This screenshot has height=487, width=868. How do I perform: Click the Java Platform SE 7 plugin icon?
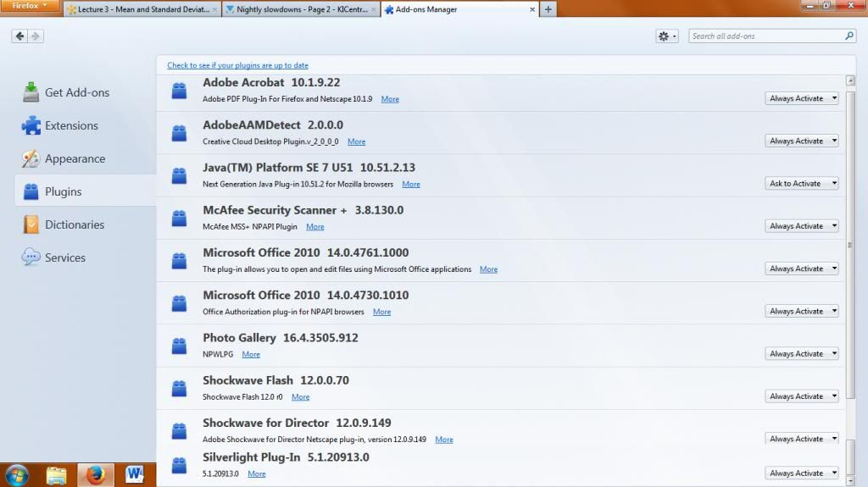tap(179, 175)
